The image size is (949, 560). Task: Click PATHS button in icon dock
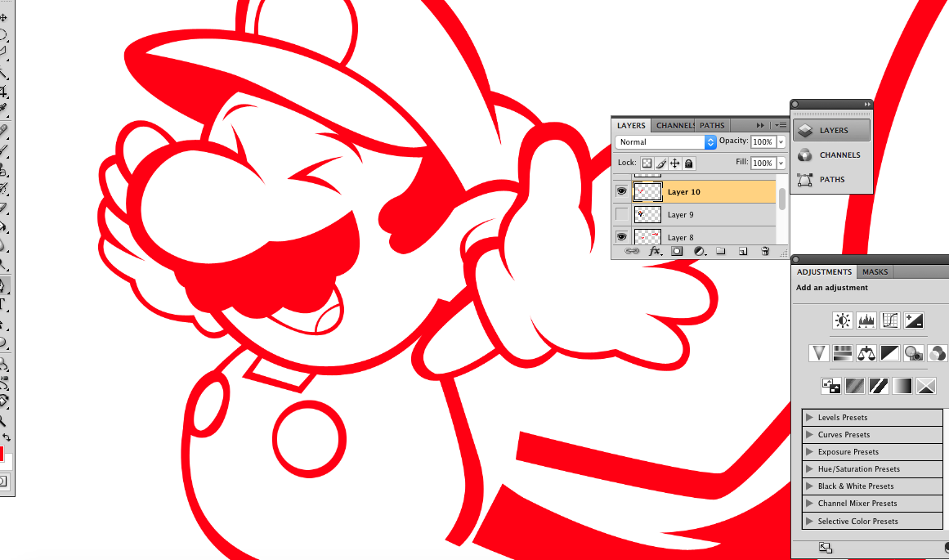click(832, 179)
